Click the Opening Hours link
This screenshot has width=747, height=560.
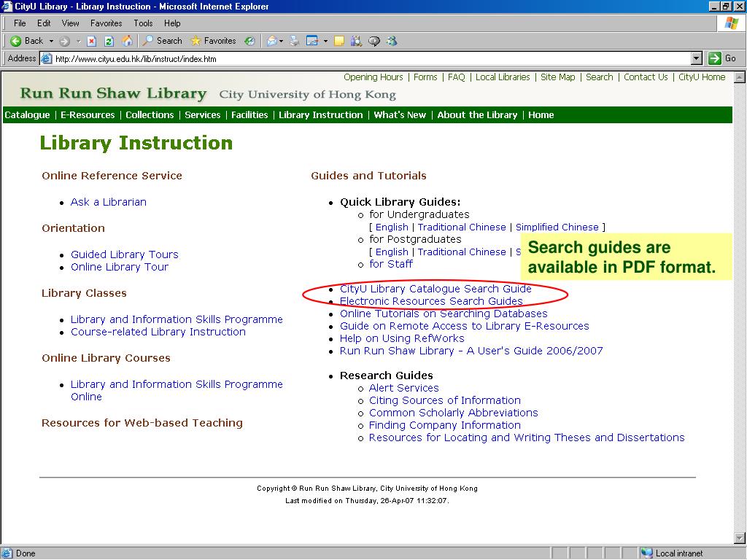(x=373, y=77)
